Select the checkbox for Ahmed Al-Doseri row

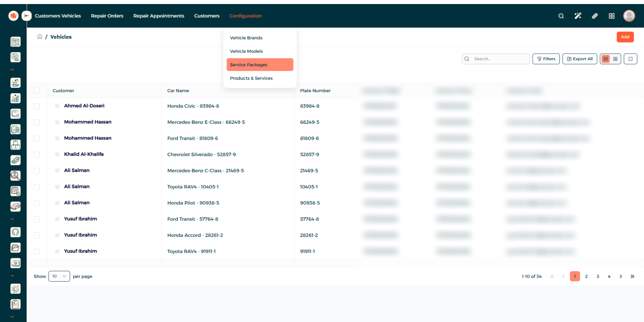click(37, 106)
